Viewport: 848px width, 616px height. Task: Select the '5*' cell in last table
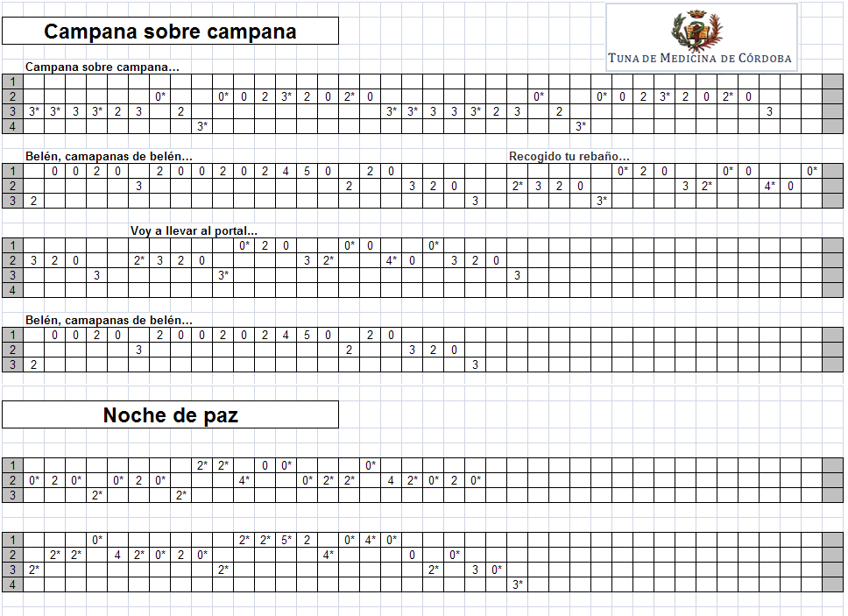pos(286,540)
